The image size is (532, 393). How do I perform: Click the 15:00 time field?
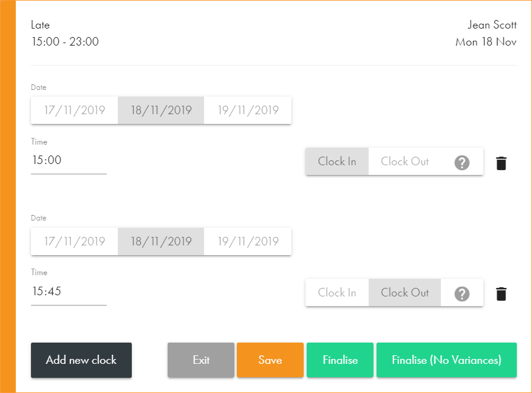pyautogui.click(x=69, y=161)
